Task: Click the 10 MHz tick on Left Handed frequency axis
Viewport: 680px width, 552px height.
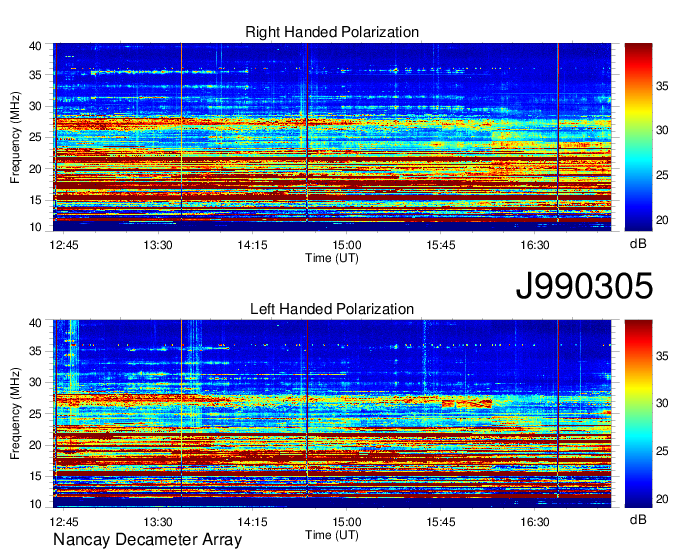Action: tap(35, 504)
